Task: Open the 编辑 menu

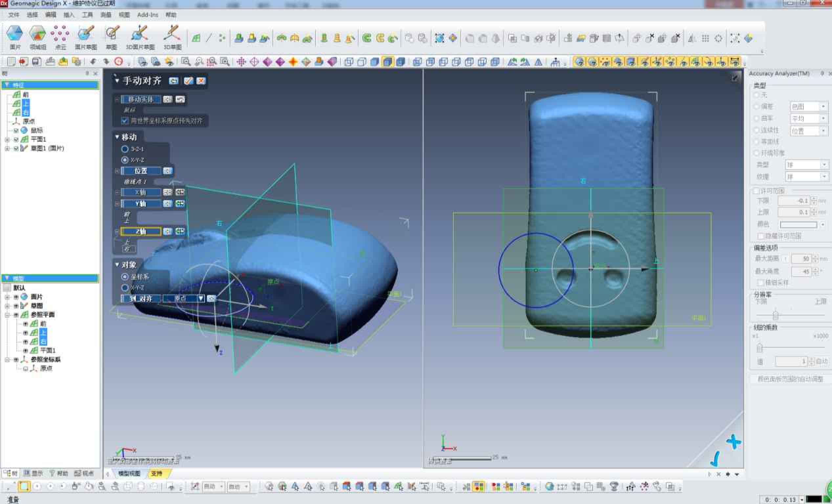Action: (x=51, y=15)
